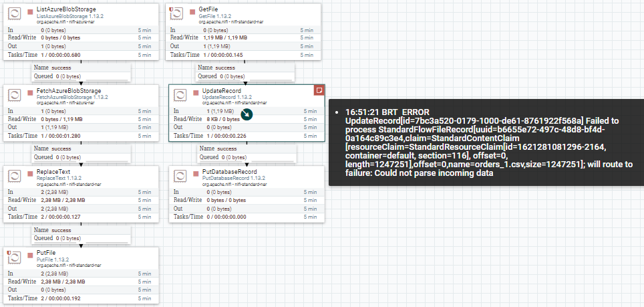Screen dimensions: 644x307
Task: Select the success connection below GetFile
Action: 245,72
